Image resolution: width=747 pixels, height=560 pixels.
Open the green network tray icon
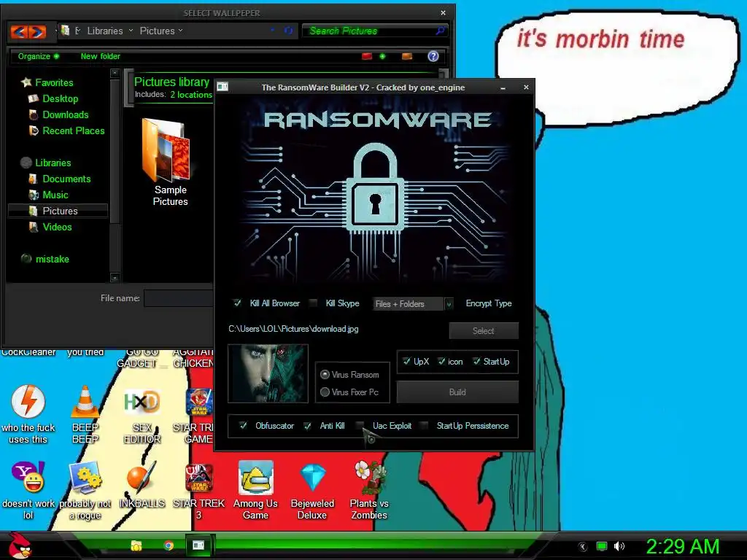click(x=602, y=546)
